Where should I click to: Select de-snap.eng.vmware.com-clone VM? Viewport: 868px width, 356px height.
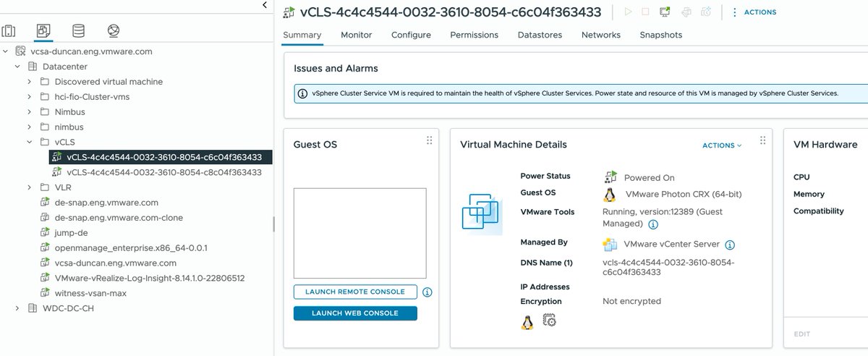point(119,218)
